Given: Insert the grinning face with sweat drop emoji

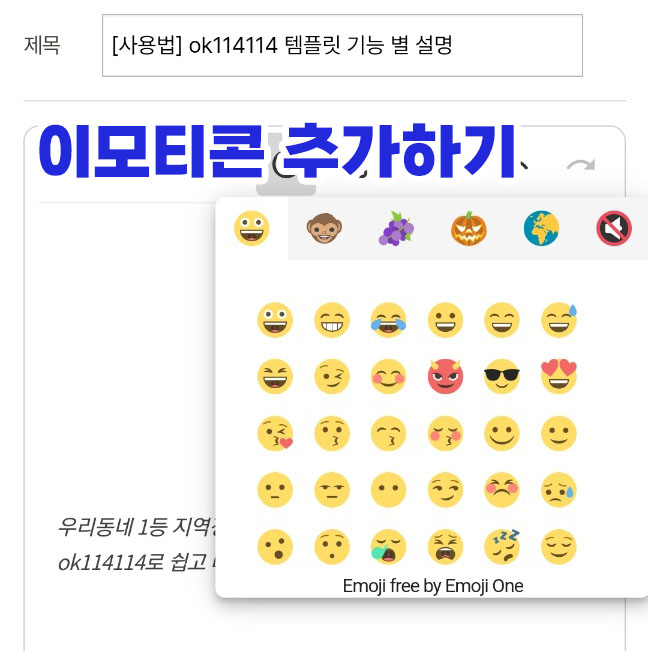Looking at the screenshot, I should (x=559, y=320).
